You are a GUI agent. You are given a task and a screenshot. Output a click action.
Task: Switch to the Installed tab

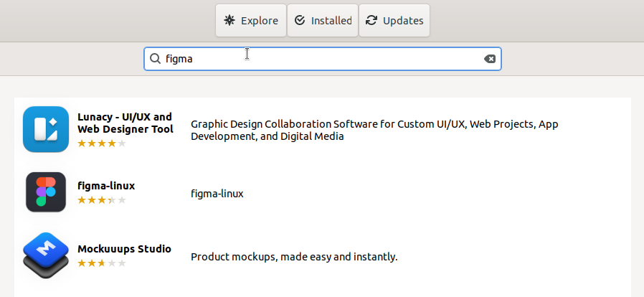coord(323,21)
